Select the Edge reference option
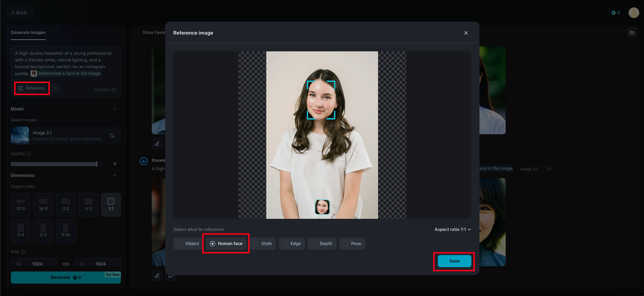 pos(291,244)
